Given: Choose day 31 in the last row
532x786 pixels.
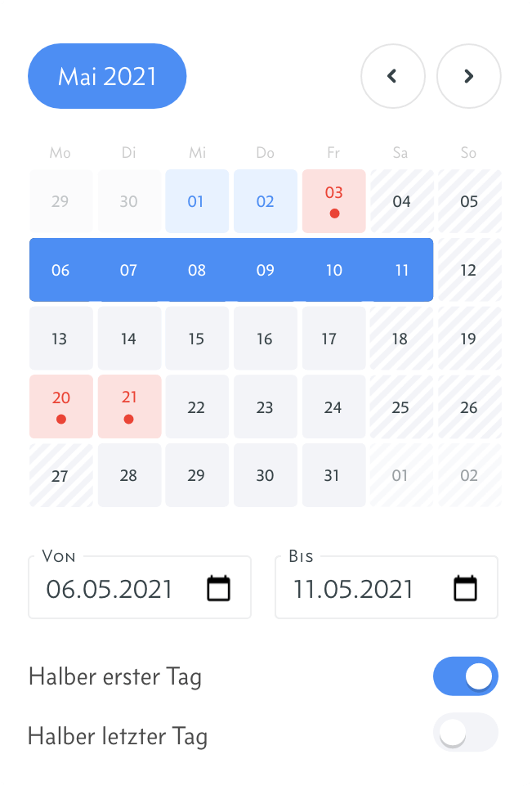Looking at the screenshot, I should coord(333,474).
